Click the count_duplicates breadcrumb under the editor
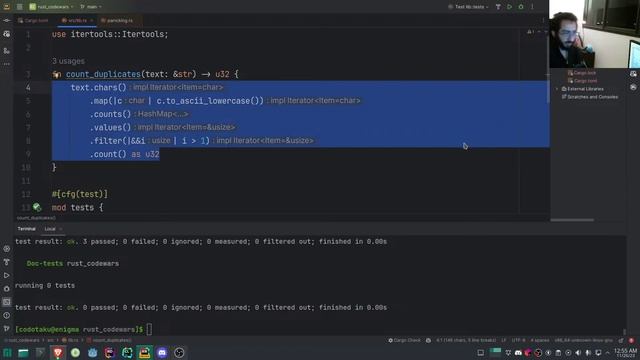 tap(36, 218)
